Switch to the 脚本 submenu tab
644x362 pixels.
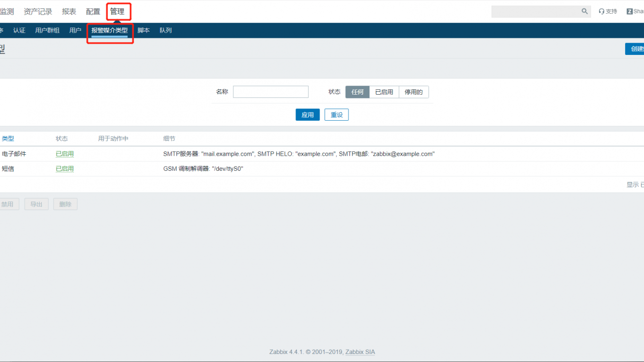(143, 30)
